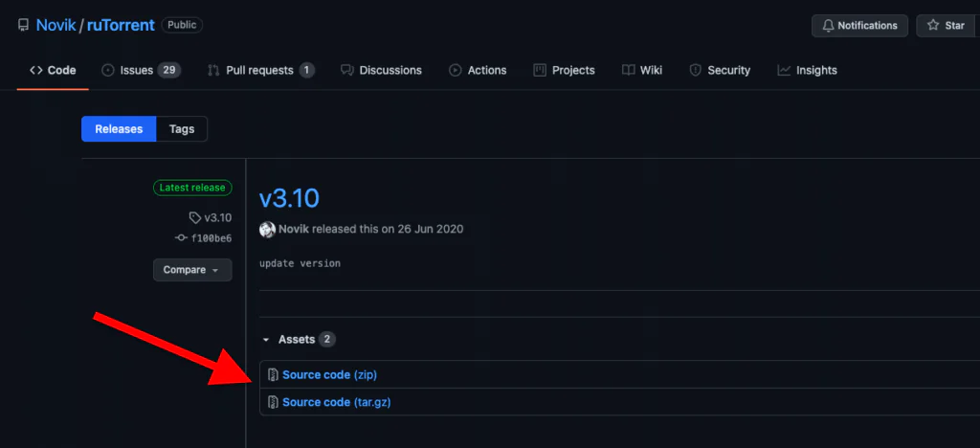
Task: Download Source code (tar.gz)
Action: click(x=336, y=402)
